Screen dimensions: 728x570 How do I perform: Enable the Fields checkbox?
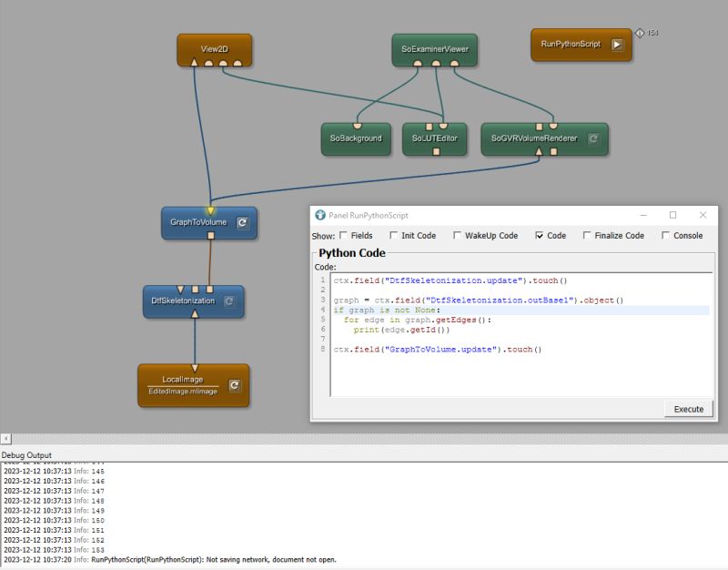coord(343,235)
